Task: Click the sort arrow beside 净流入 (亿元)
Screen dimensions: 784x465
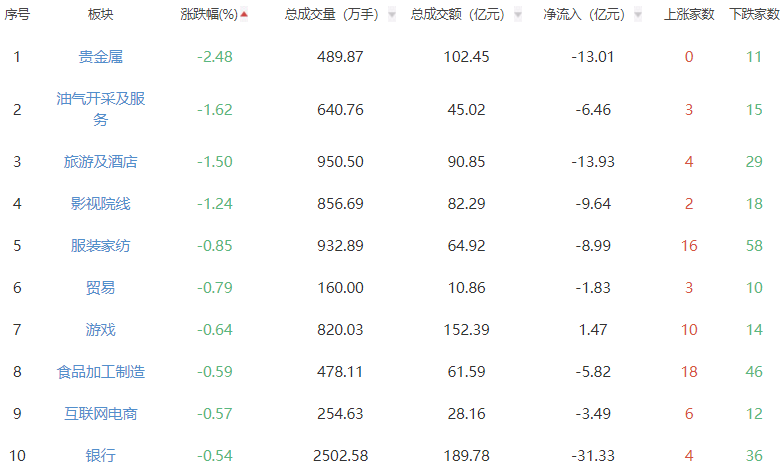Action: click(x=638, y=15)
